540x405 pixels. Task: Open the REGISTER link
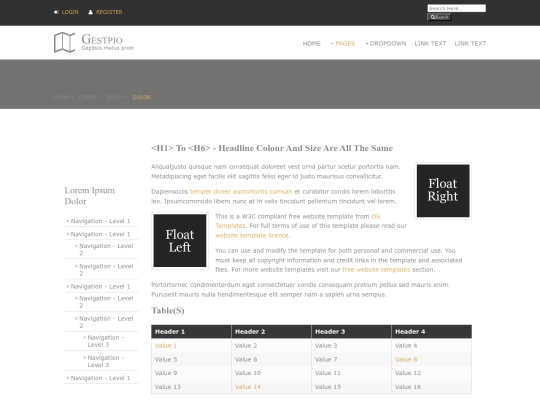tap(109, 12)
